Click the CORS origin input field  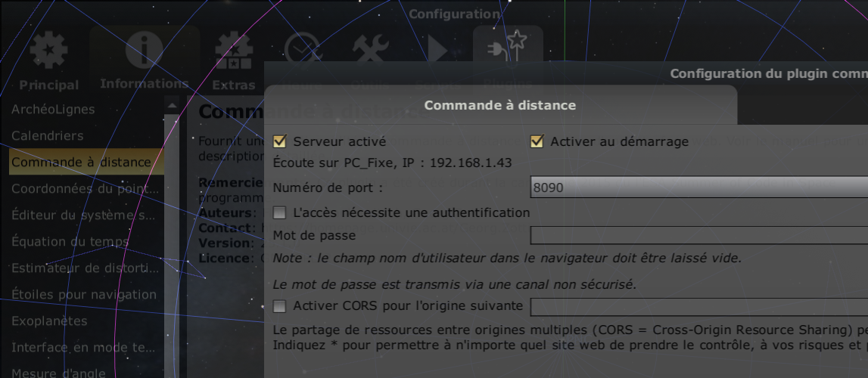(x=699, y=307)
